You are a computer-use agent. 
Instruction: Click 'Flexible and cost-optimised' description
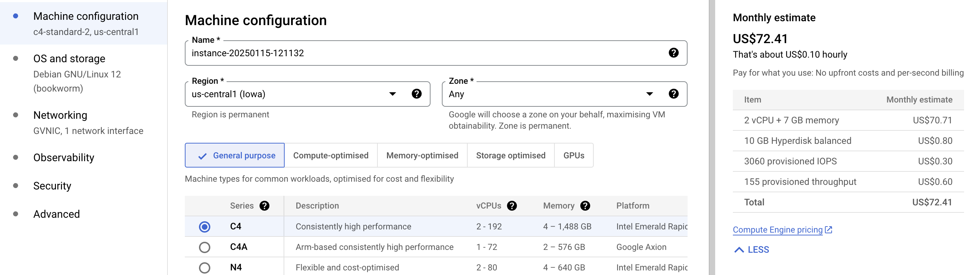pos(347,268)
